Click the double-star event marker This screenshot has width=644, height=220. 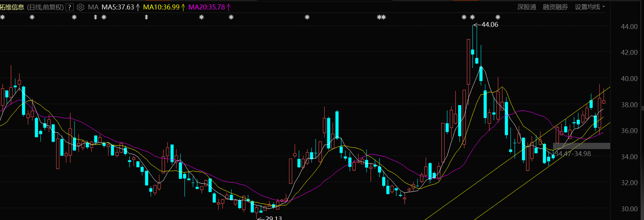[x=381, y=17]
